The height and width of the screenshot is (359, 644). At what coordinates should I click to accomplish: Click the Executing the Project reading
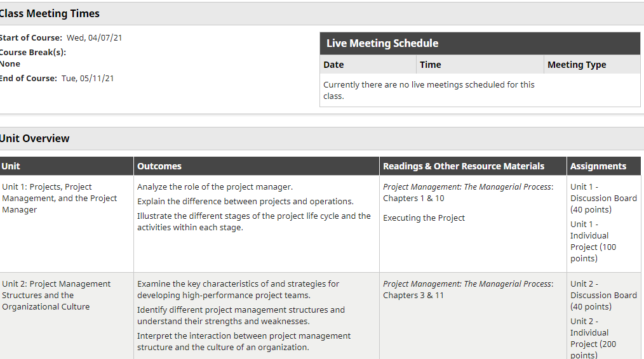[x=424, y=218]
